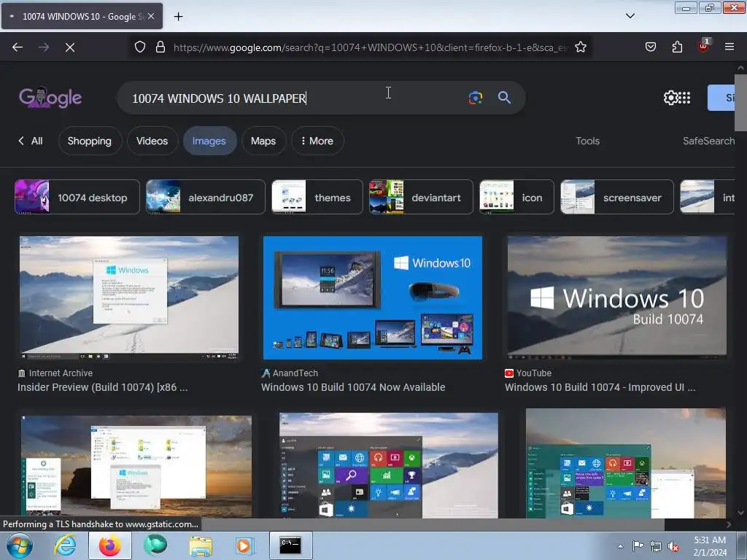Open teal Start menu beach image

pos(625,463)
